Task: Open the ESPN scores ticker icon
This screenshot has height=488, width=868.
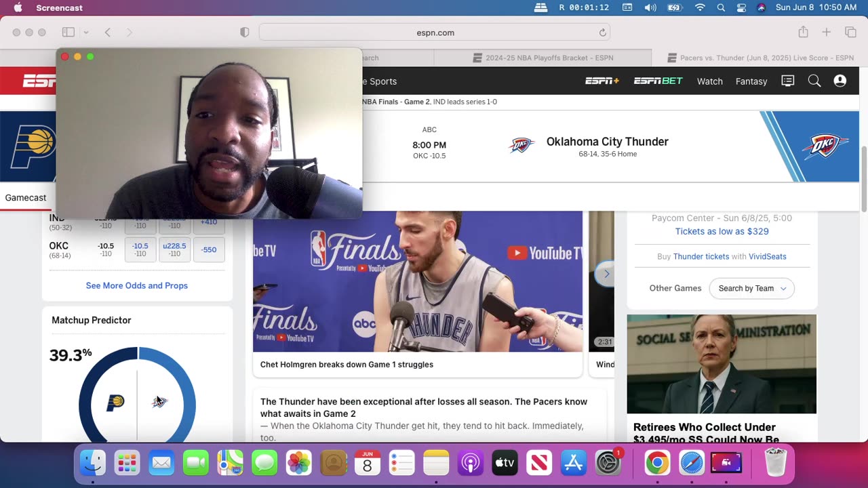Action: pyautogui.click(x=788, y=81)
